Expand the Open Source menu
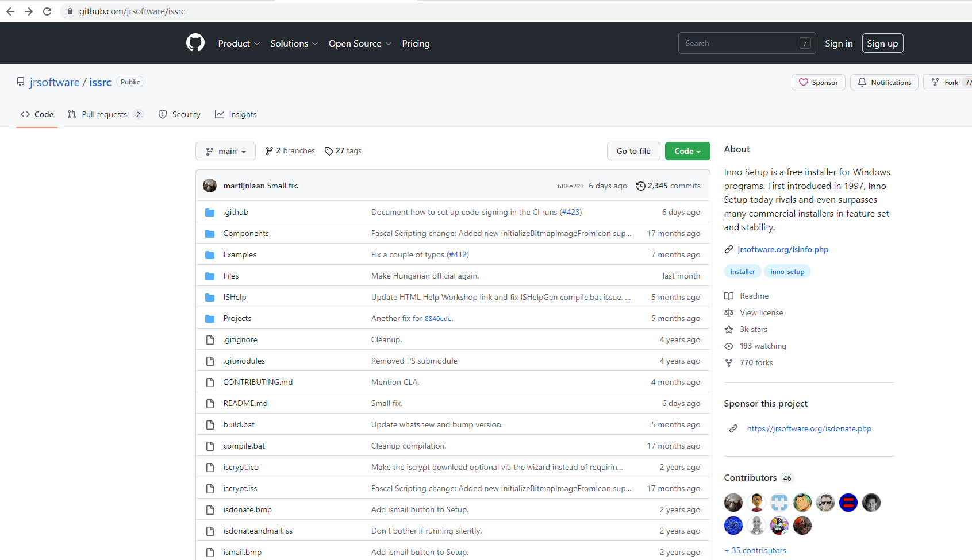Screen dimensions: 972x560 coord(360,44)
